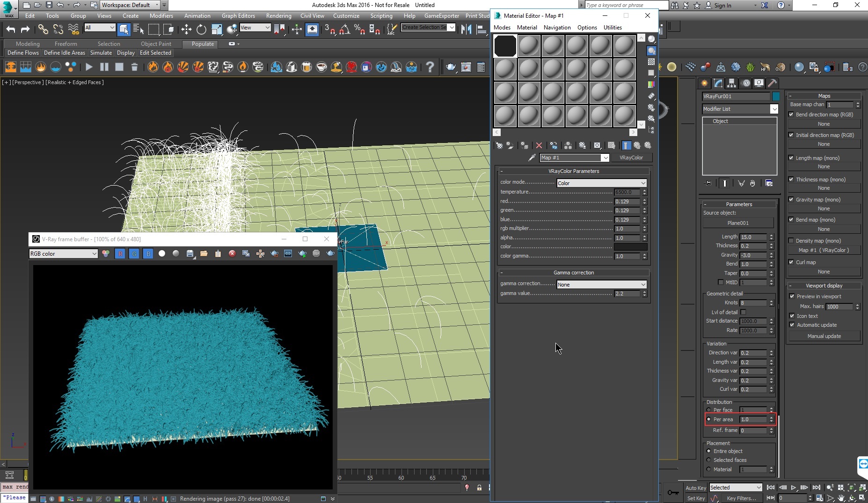This screenshot has height=503, width=868.
Task: Click VRayFur001 object color swatch
Action: click(776, 96)
